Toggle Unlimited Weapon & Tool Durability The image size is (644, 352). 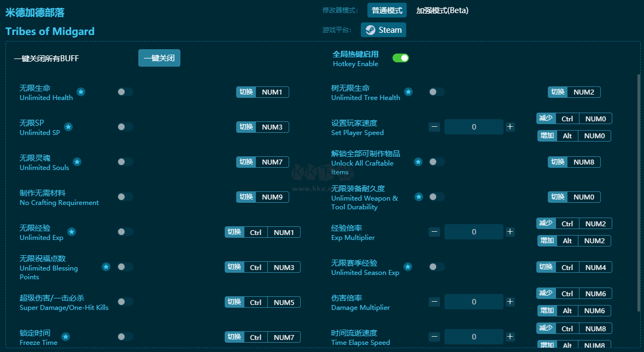pos(437,197)
